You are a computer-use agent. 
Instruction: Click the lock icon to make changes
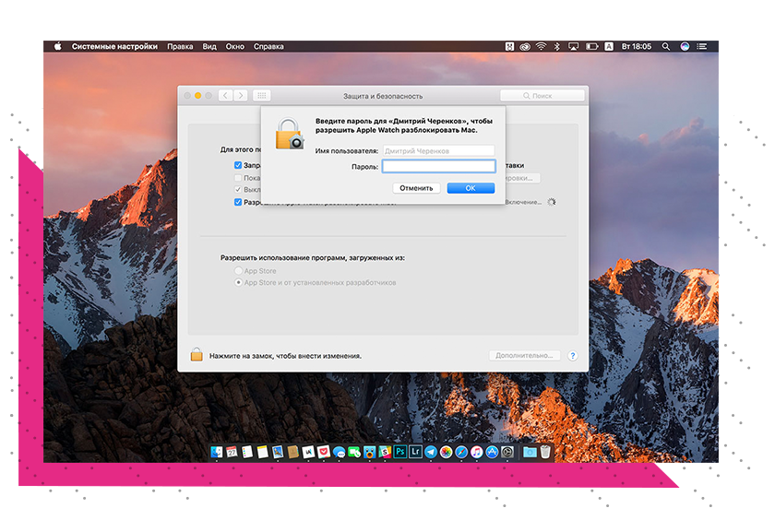197,355
